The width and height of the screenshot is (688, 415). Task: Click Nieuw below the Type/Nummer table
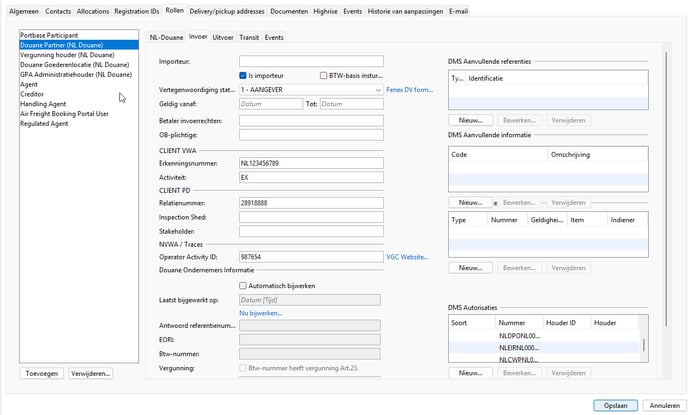click(470, 268)
